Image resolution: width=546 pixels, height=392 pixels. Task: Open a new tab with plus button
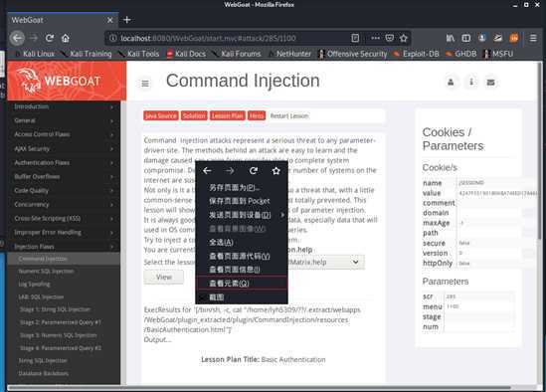(127, 20)
